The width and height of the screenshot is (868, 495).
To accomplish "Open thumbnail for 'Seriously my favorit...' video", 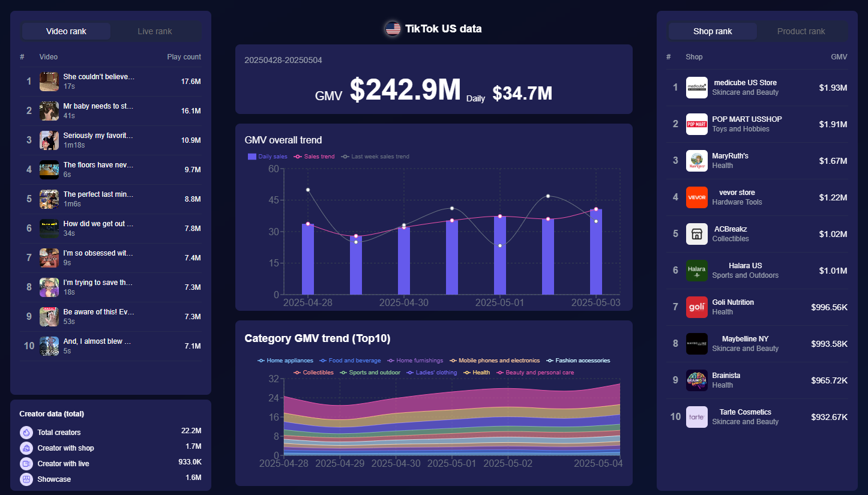I will tap(49, 140).
